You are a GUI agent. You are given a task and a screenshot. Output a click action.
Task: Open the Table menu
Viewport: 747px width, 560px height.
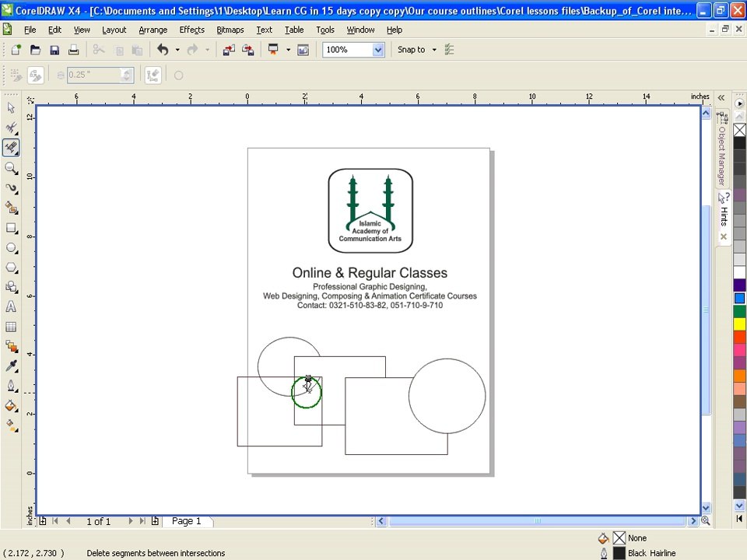point(294,30)
